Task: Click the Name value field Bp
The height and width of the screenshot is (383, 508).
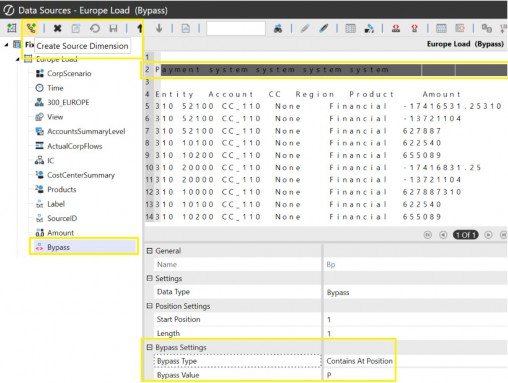Action: 415,265
